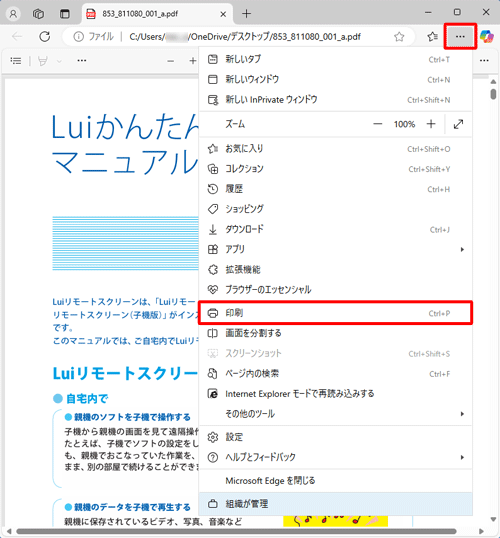
Task: Enter full screen from the zoom row
Action: pos(458,124)
